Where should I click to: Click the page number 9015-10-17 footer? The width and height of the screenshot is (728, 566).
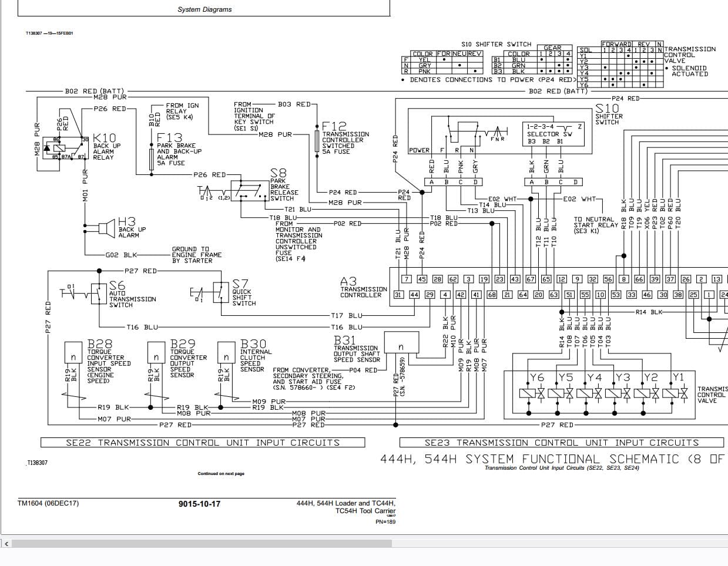pyautogui.click(x=199, y=504)
